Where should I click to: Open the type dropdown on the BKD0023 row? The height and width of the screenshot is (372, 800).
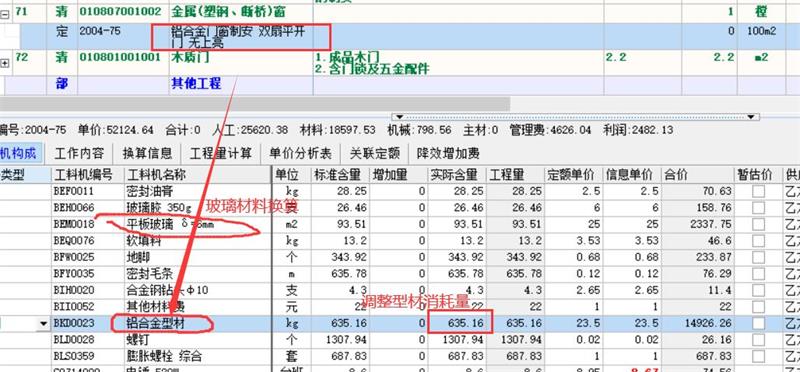tap(43, 324)
